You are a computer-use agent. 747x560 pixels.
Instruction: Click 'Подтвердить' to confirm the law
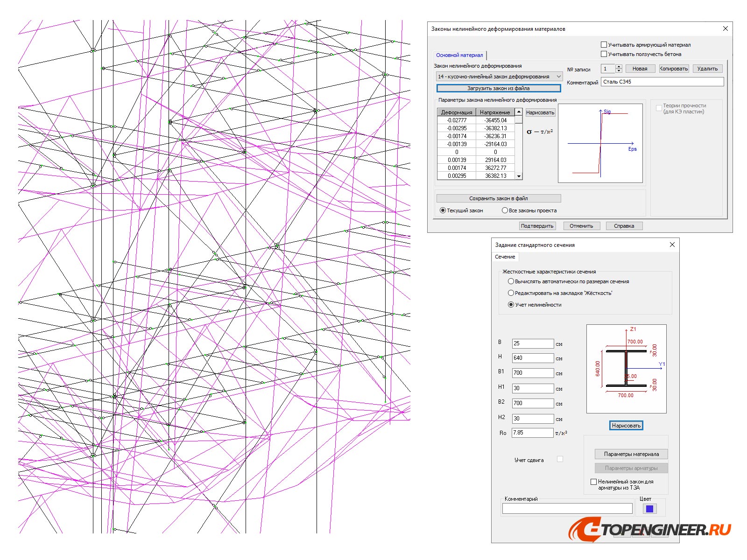537,226
